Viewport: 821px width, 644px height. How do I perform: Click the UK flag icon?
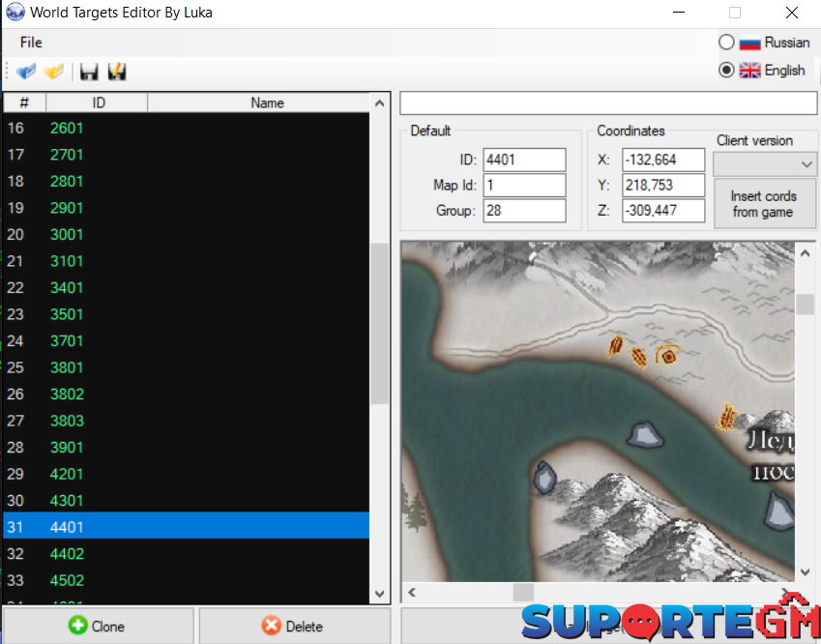(x=749, y=71)
